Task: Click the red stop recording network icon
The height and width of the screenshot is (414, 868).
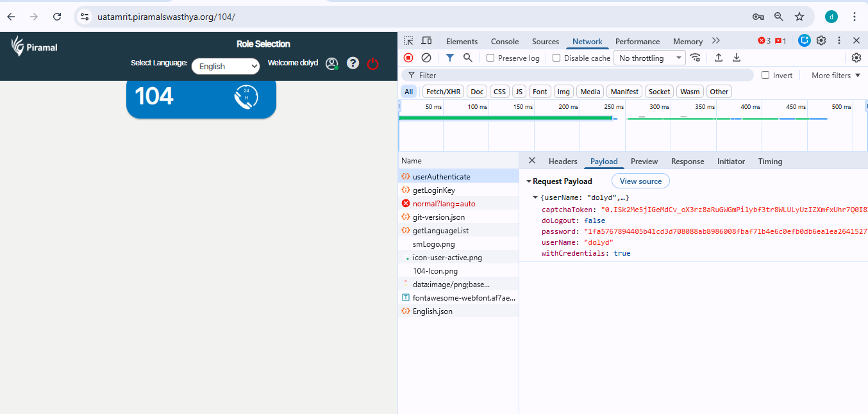Action: 408,58
